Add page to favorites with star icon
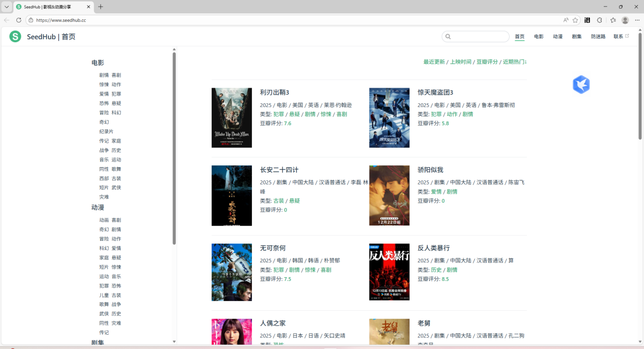Viewport: 644px width, 349px height. click(575, 20)
